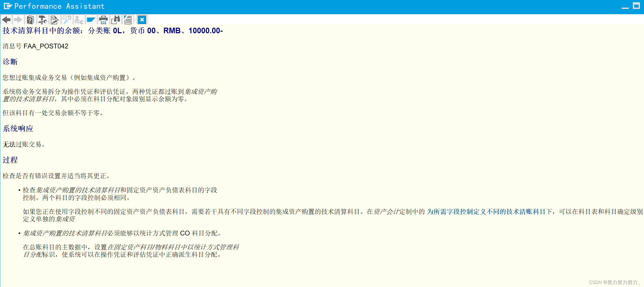Viewport: 644px width, 287px height.
Task: Click the Performance Assistant title bar icon
Action: pos(8,6)
